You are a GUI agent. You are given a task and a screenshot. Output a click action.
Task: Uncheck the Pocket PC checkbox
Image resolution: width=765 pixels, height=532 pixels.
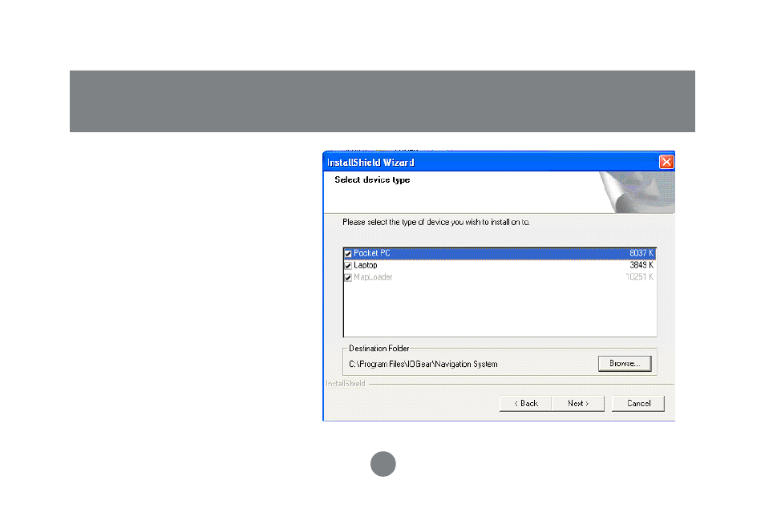coord(348,253)
